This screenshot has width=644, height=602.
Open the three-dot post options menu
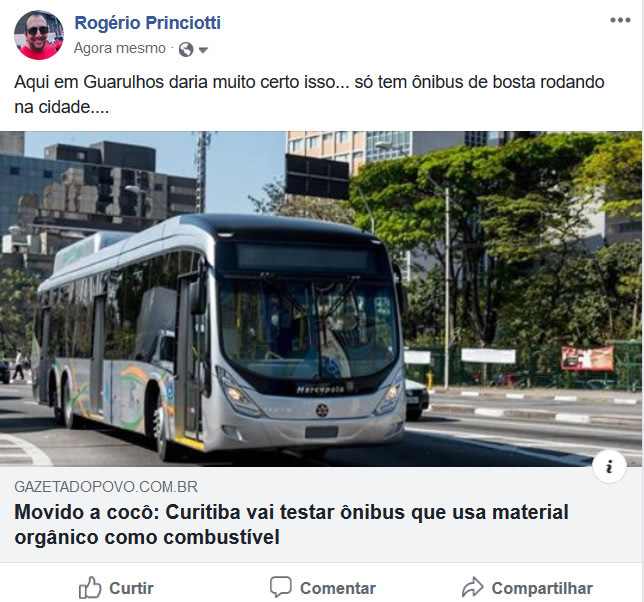click(x=620, y=20)
